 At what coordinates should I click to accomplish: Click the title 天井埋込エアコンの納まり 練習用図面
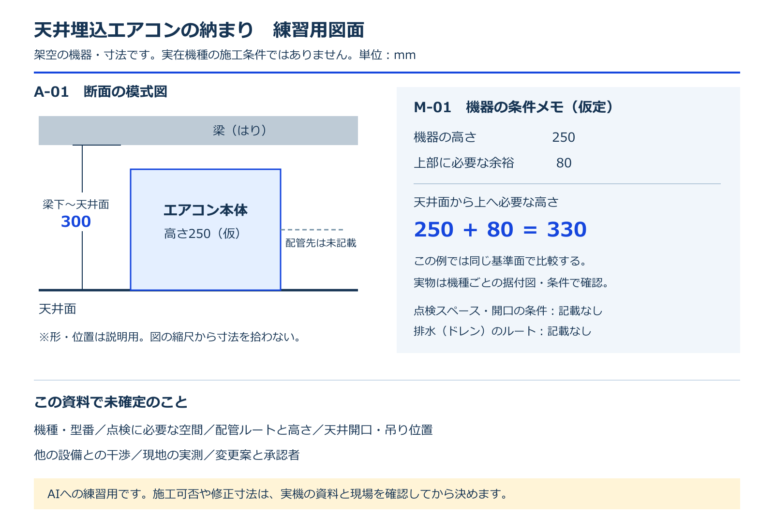[x=199, y=30]
